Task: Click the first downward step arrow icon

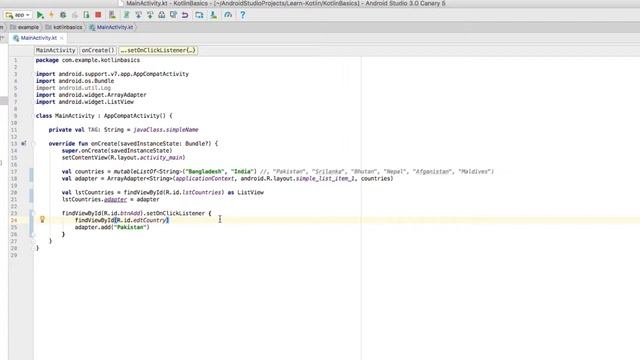Action: coord(138,15)
